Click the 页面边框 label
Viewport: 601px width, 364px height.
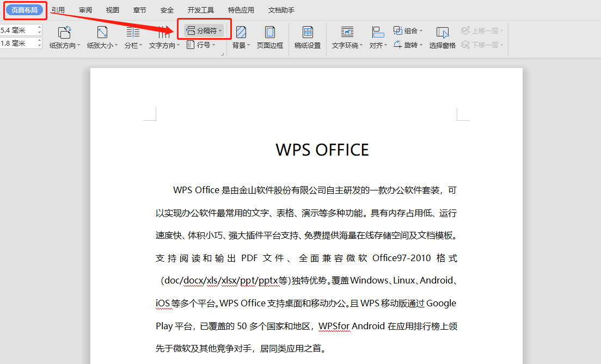click(x=270, y=45)
